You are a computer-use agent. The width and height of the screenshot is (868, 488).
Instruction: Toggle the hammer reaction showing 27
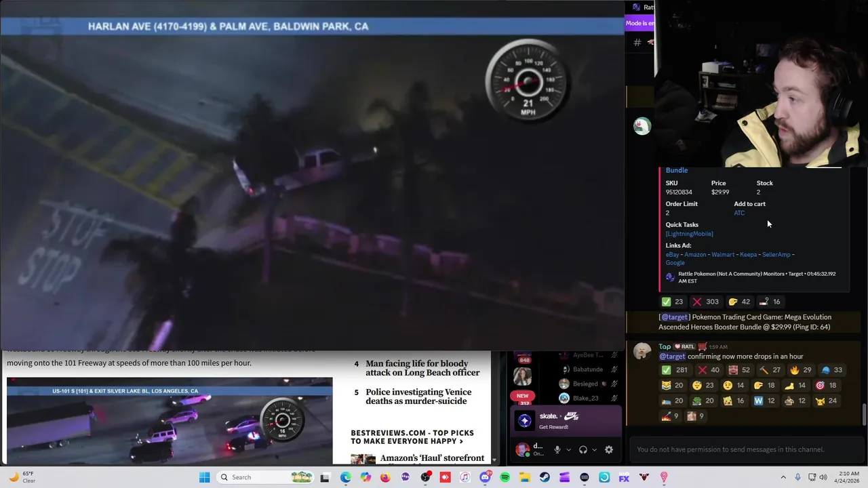pyautogui.click(x=770, y=370)
